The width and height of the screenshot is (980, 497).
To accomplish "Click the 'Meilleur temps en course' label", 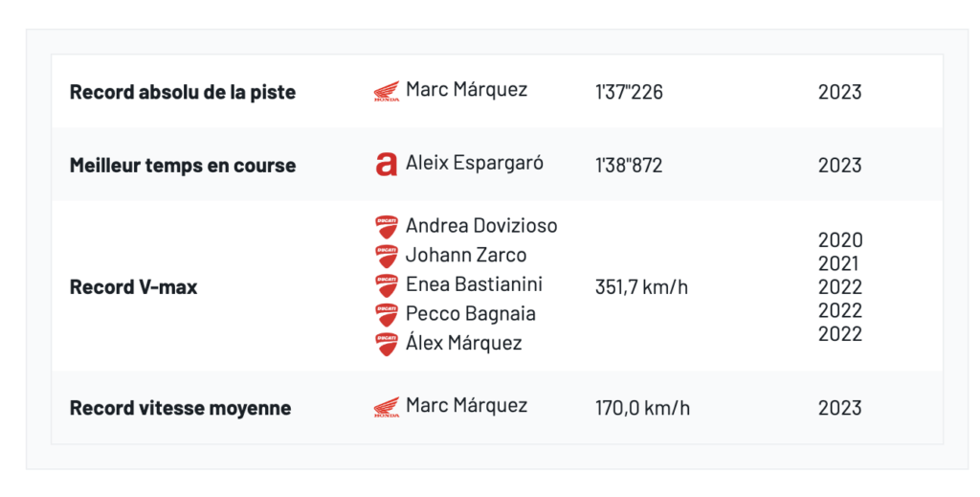I will 183,166.
